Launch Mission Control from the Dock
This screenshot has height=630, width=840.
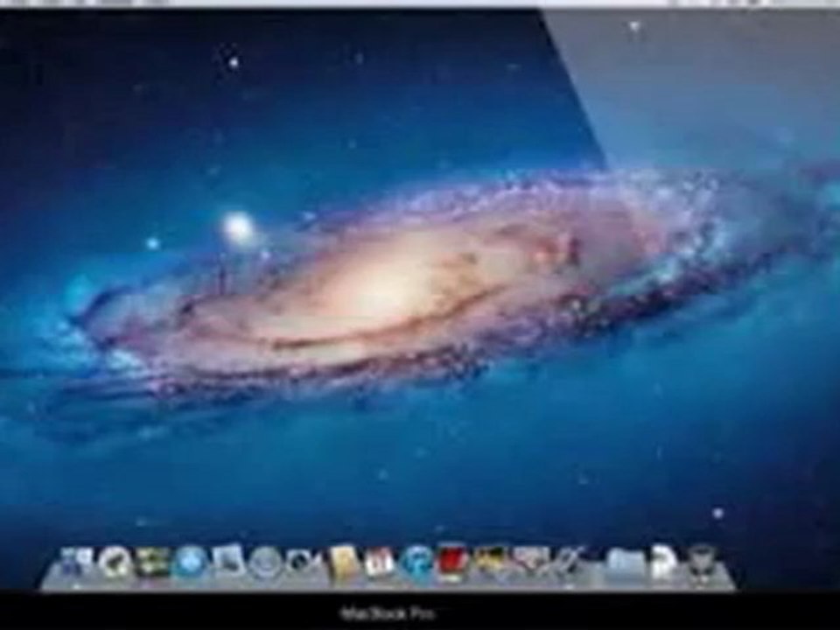151,562
